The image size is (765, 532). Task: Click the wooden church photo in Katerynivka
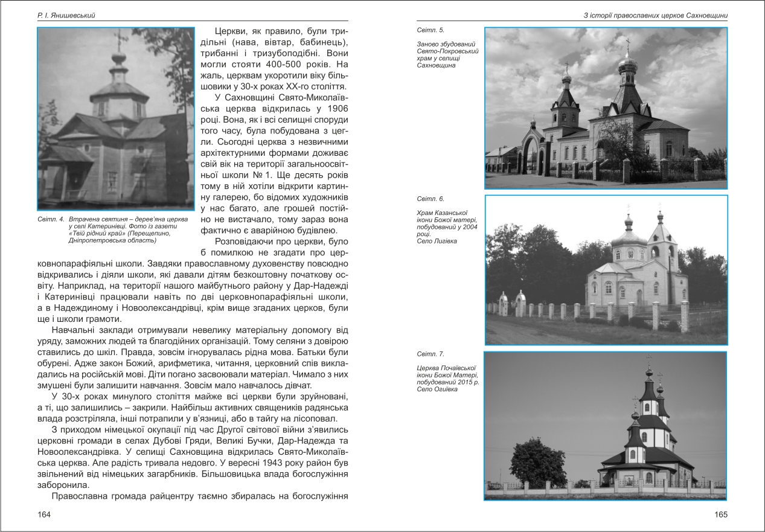(x=115, y=118)
